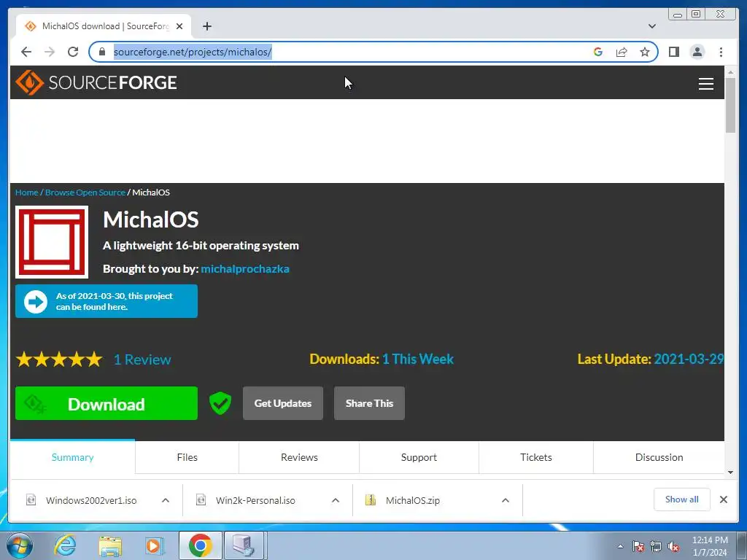The height and width of the screenshot is (560, 747).
Task: Open the Tickets tab
Action: pyautogui.click(x=536, y=457)
